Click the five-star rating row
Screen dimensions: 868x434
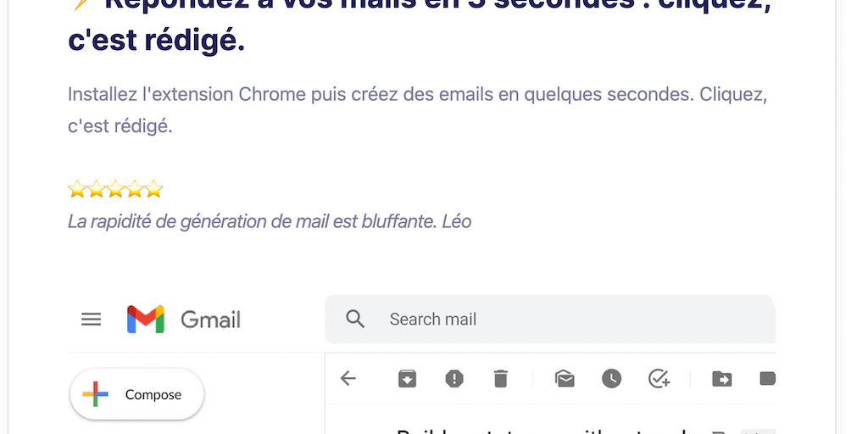[115, 189]
